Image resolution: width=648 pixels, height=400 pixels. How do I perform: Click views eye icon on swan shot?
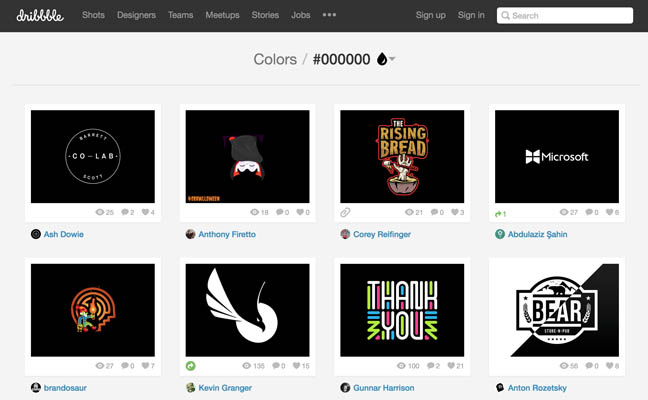[247, 366]
